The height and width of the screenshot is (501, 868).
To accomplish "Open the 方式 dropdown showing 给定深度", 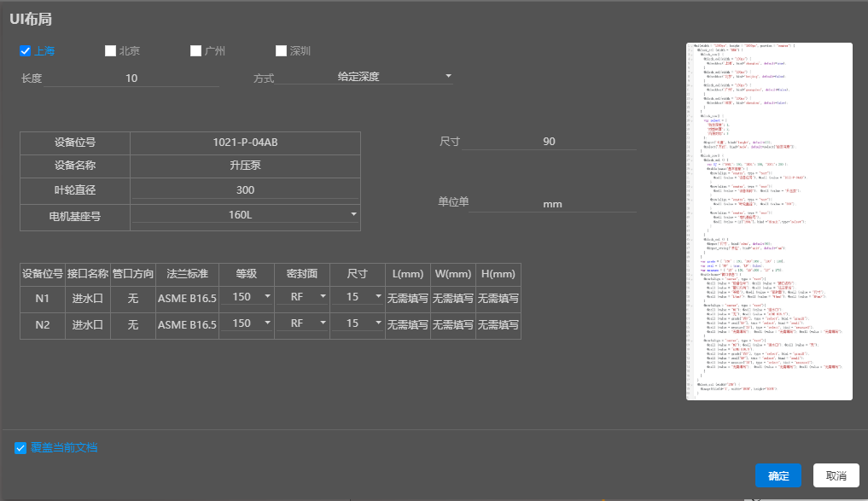I will (364, 77).
